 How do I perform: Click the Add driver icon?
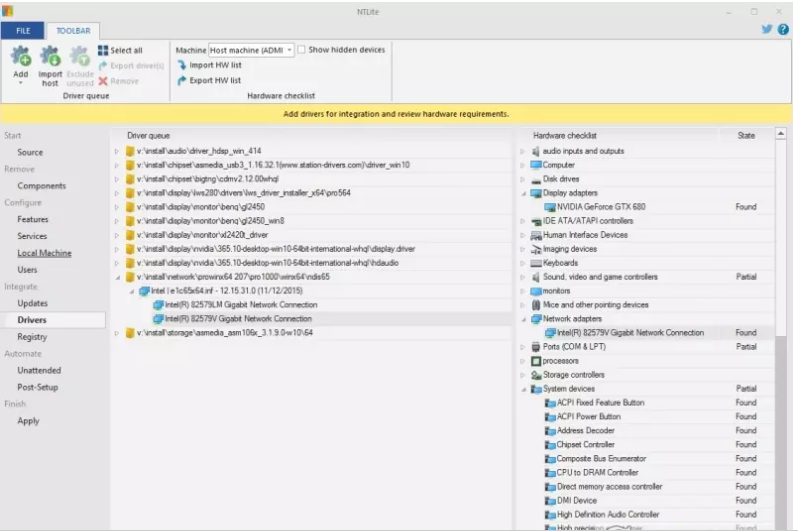[x=21, y=56]
